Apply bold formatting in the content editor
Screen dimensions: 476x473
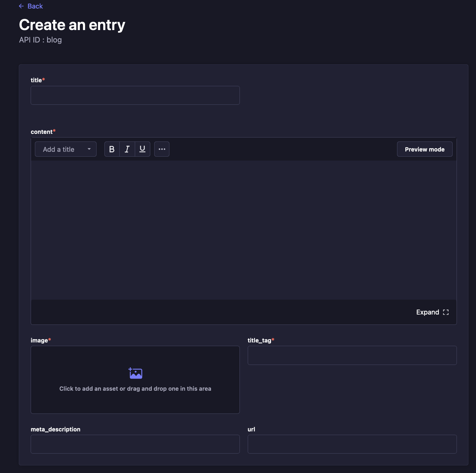112,149
